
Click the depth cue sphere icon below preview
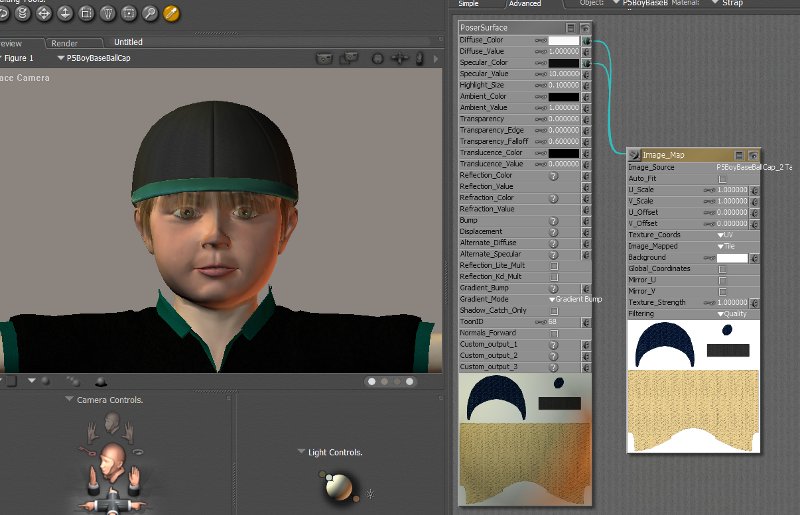point(45,381)
